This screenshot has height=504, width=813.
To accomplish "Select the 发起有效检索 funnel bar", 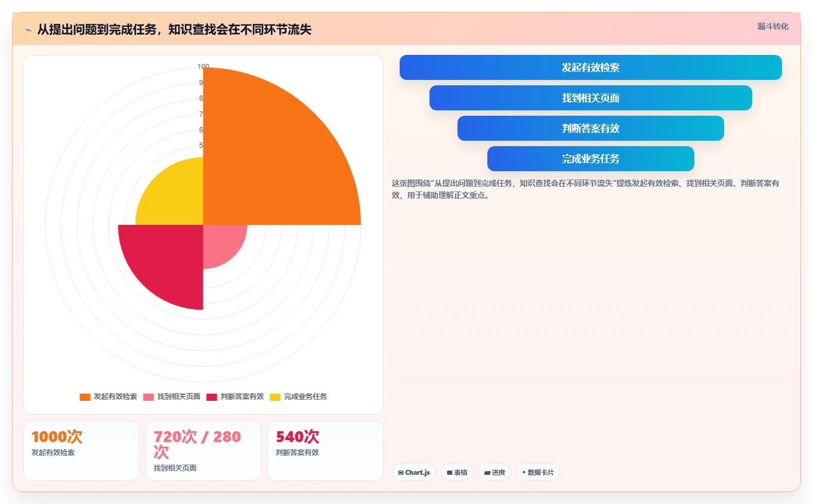I will pyautogui.click(x=591, y=67).
